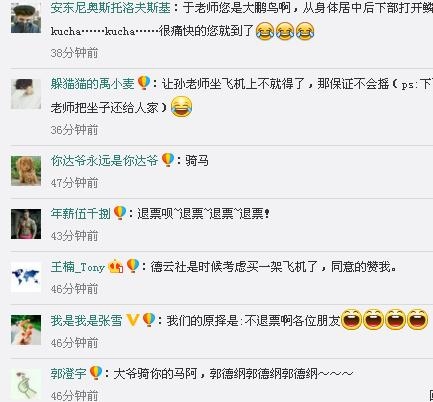Click the crown membership icon next to 王楠_Tony
This screenshot has width=433, height=402.
[115, 266]
